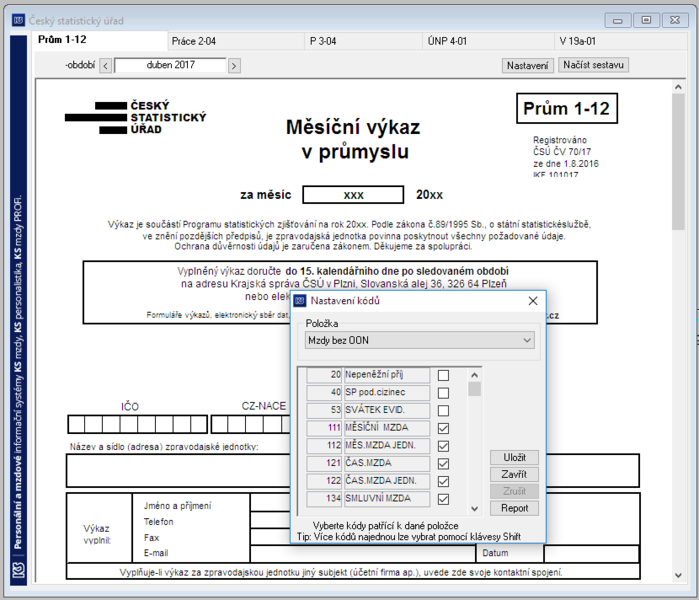Select the MĚSÍČNÍ MZDA row label
The image size is (699, 600).
[387, 428]
